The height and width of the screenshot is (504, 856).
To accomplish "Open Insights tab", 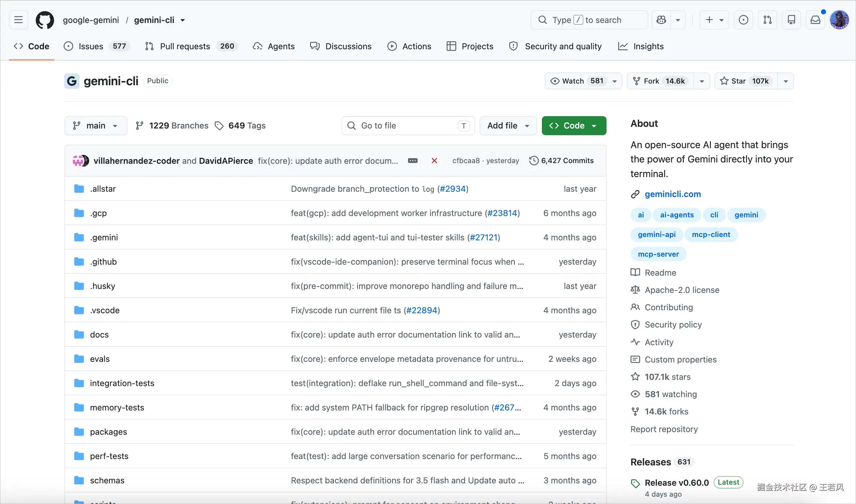I will click(x=641, y=46).
